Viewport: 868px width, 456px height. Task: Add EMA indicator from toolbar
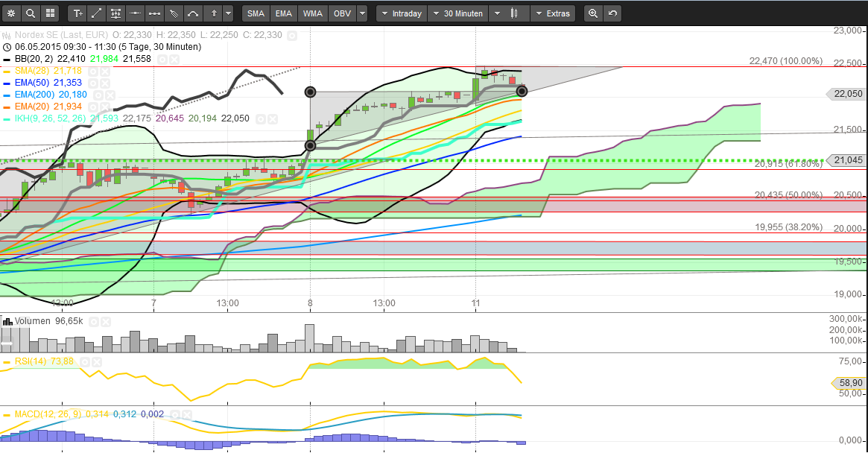click(283, 13)
